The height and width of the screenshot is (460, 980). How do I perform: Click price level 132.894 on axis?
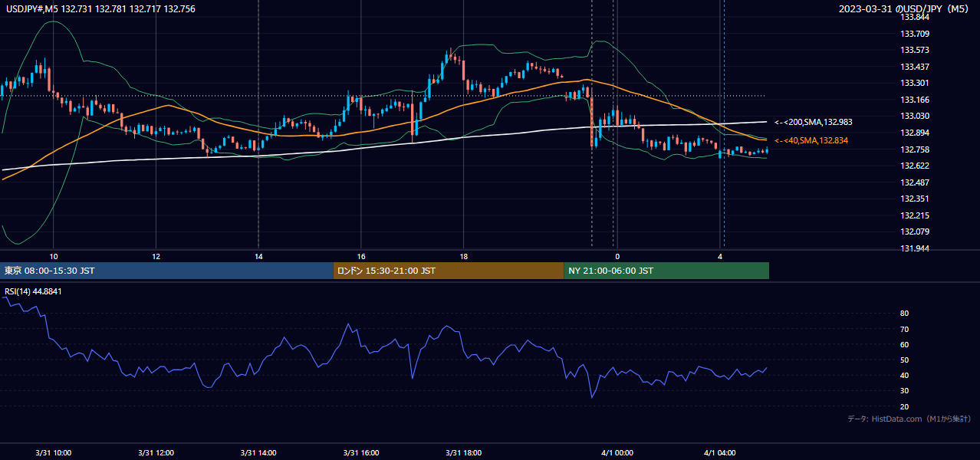(x=914, y=133)
